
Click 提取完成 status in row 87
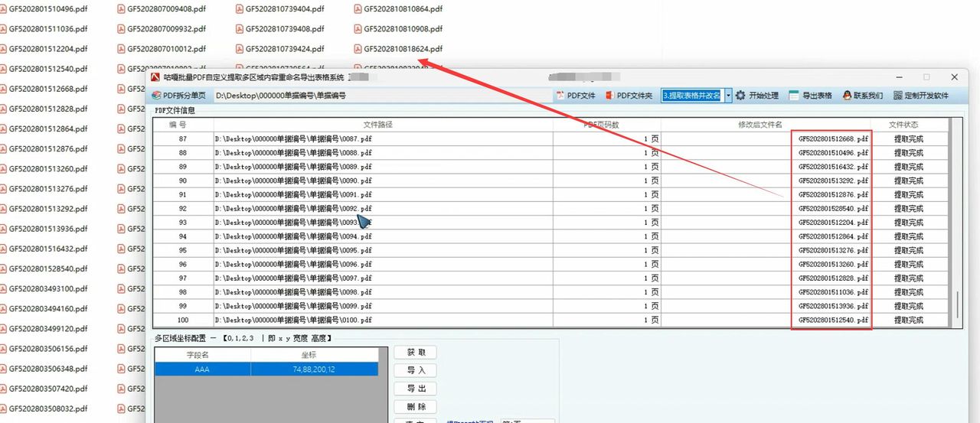(909, 139)
